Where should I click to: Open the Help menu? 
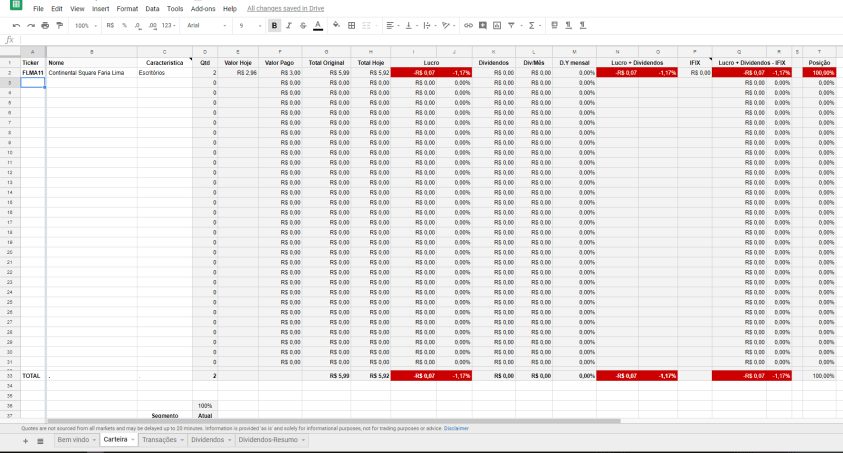[230, 9]
